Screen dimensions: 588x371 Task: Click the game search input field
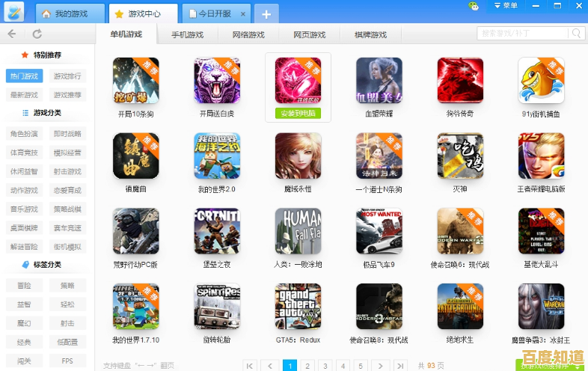point(523,34)
